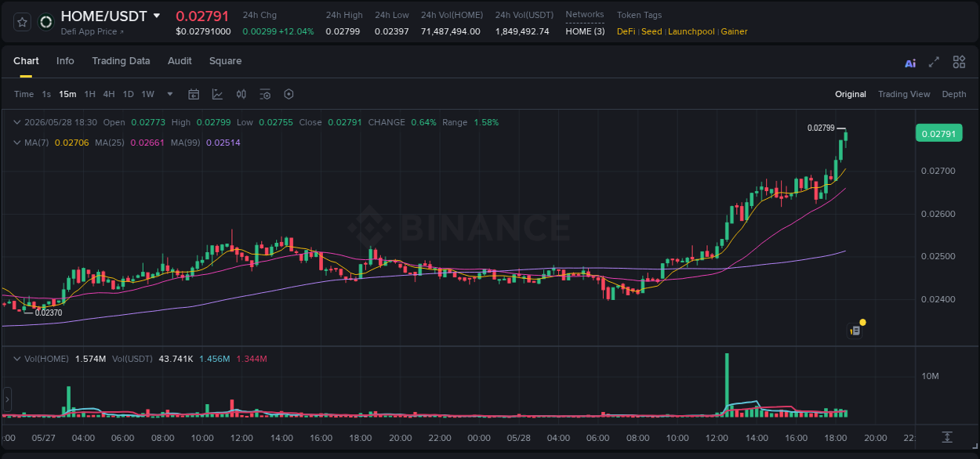Select the 1W interval
980x459 pixels.
pyautogui.click(x=147, y=94)
